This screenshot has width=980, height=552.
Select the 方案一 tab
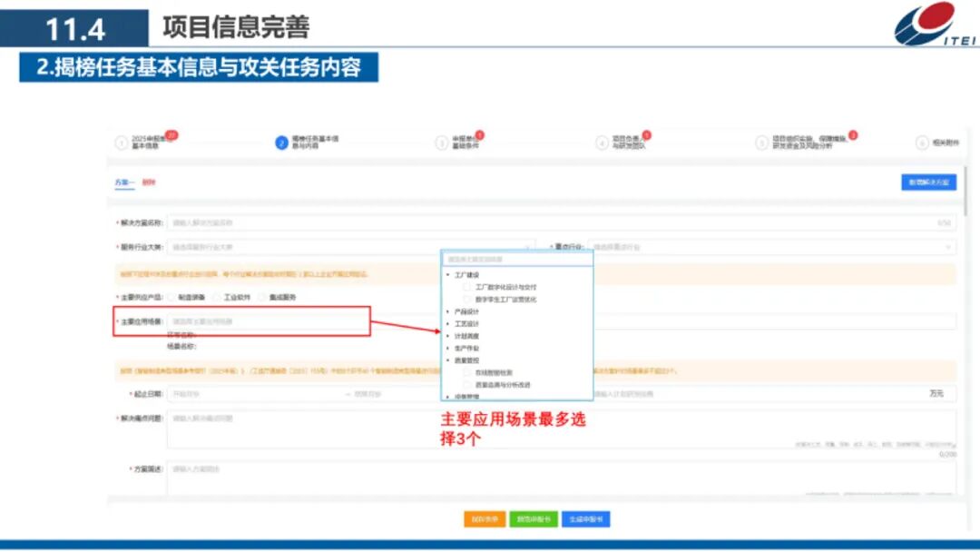[x=124, y=182]
